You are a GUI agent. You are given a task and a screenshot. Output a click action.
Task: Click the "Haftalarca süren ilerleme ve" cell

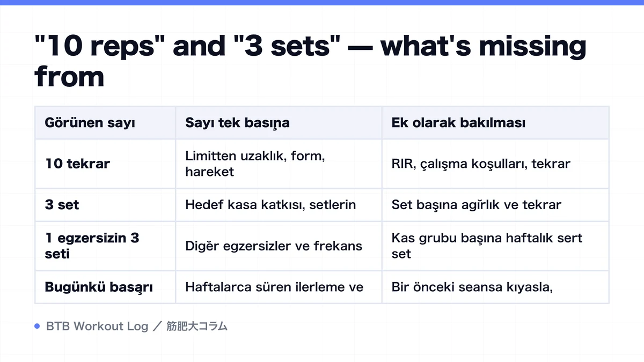click(x=279, y=287)
